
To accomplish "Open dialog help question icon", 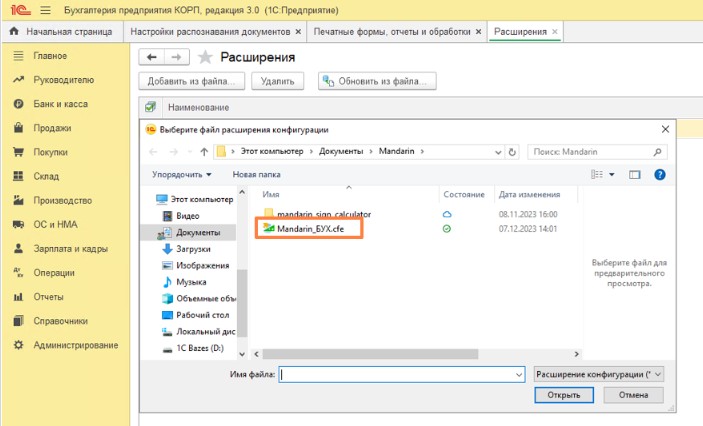I will pyautogui.click(x=660, y=174).
